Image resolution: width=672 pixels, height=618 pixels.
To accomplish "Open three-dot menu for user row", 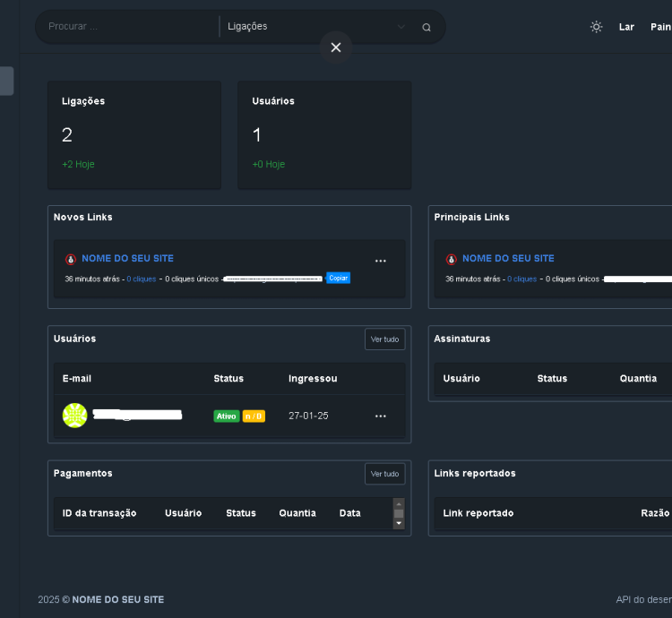I will click(381, 416).
